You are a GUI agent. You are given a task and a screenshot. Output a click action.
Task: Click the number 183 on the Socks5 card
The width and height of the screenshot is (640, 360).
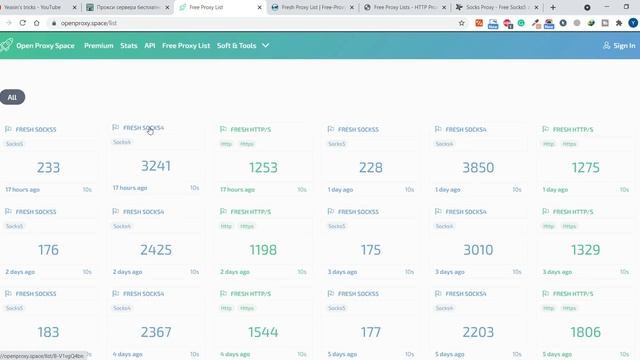pyautogui.click(x=48, y=332)
